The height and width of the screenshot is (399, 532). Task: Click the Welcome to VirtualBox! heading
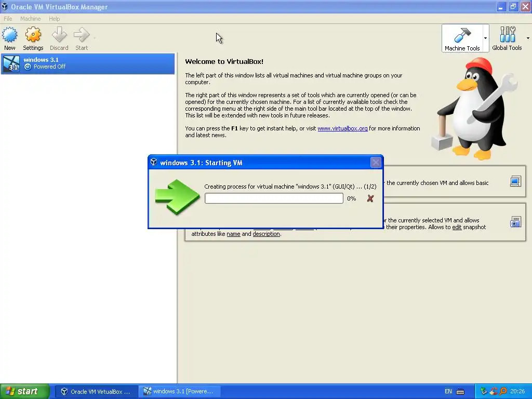coord(224,61)
